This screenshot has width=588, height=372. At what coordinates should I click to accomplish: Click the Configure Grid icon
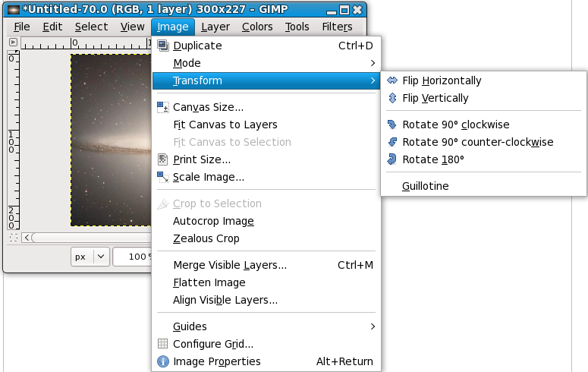(x=162, y=344)
